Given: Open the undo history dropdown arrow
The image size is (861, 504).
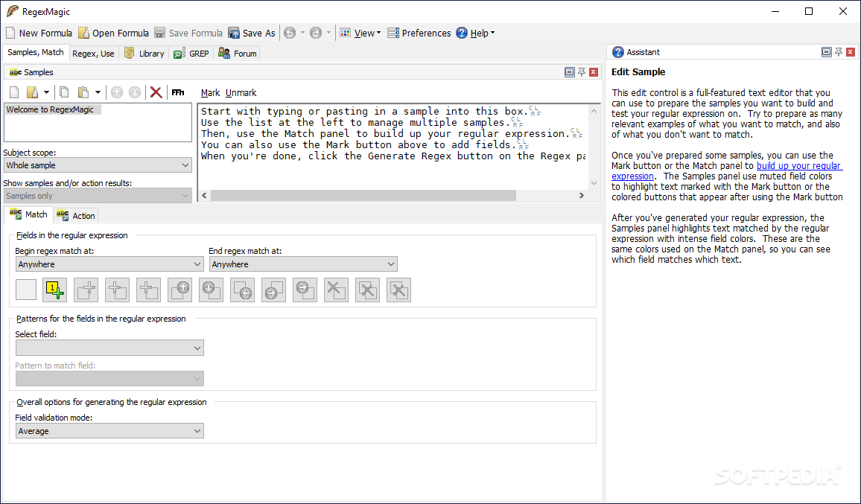Looking at the screenshot, I should tap(302, 33).
